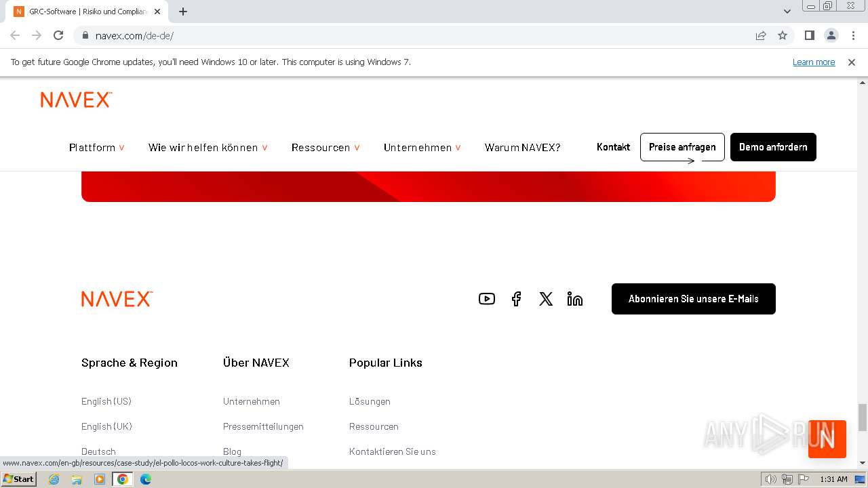Follow the Learn more link
868x488 pixels.
click(x=814, y=62)
